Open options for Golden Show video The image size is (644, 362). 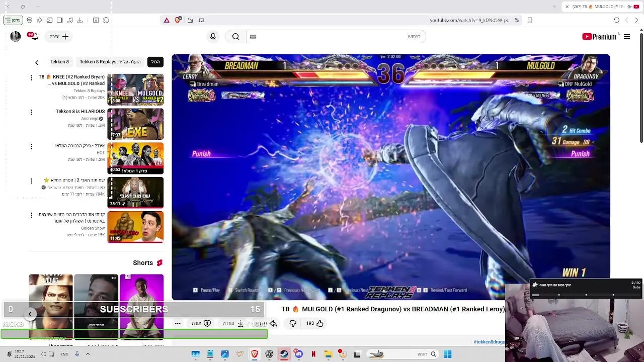point(31,215)
